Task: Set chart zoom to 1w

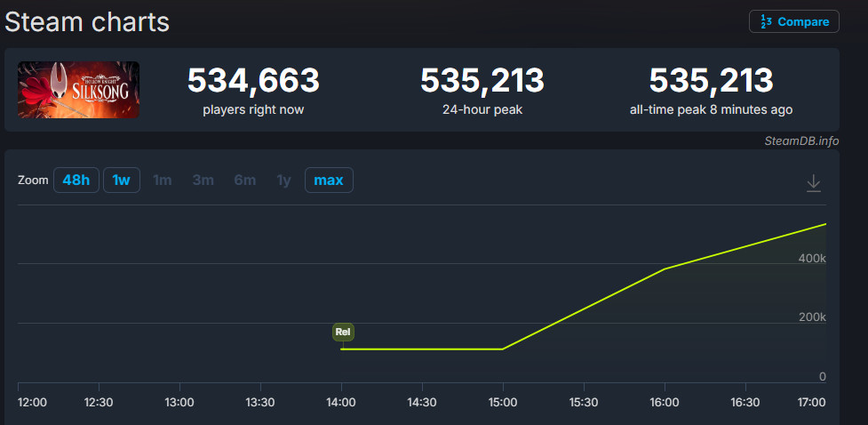Action: (x=122, y=180)
